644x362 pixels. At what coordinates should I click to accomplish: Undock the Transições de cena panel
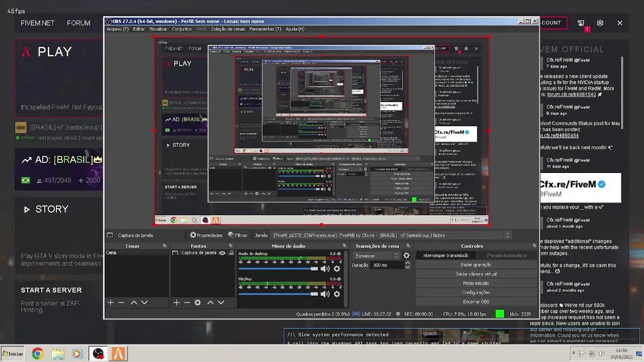[x=408, y=246]
